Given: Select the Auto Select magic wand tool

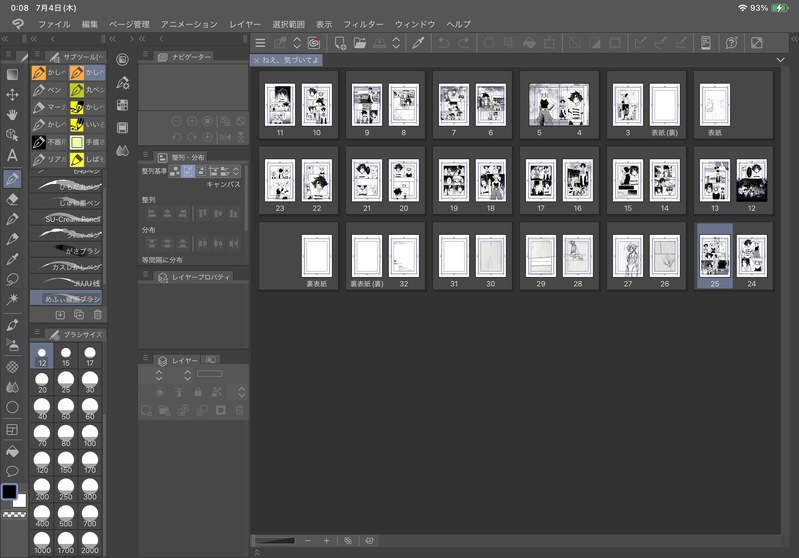Looking at the screenshot, I should [x=12, y=299].
